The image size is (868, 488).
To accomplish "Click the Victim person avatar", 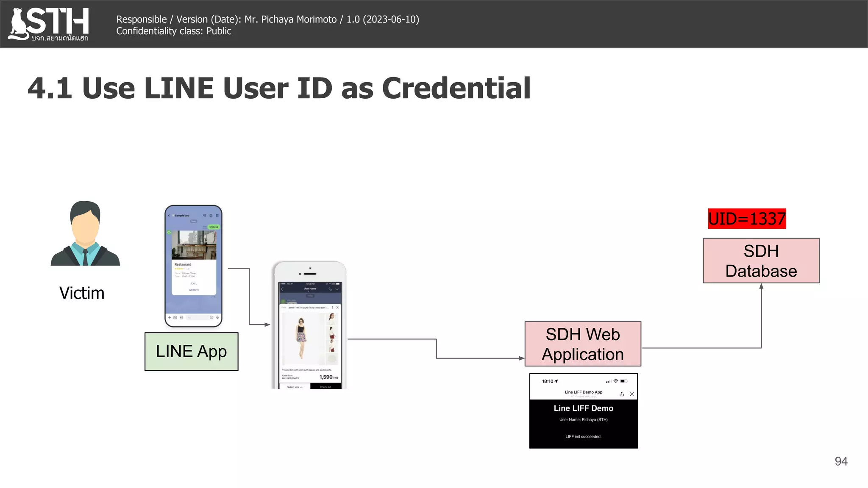I will pos(85,233).
